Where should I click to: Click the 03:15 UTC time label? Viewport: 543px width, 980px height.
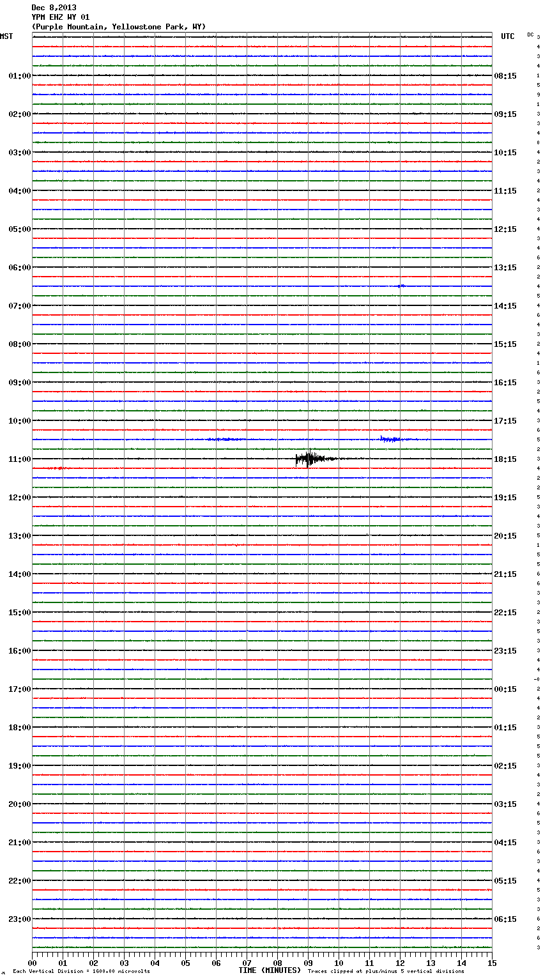click(505, 804)
